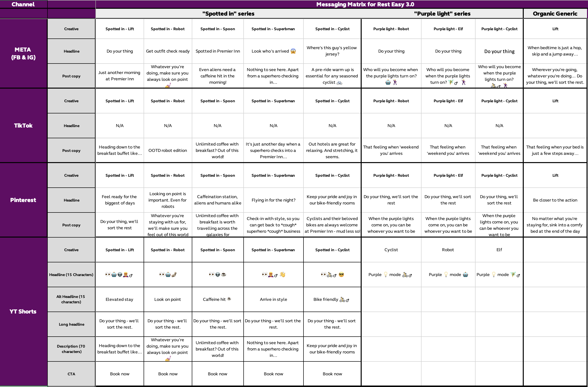This screenshot has height=387, width=588.
Task: Click the light bulb emoji in the cyclist Purple mode headline
Action: click(x=385, y=275)
